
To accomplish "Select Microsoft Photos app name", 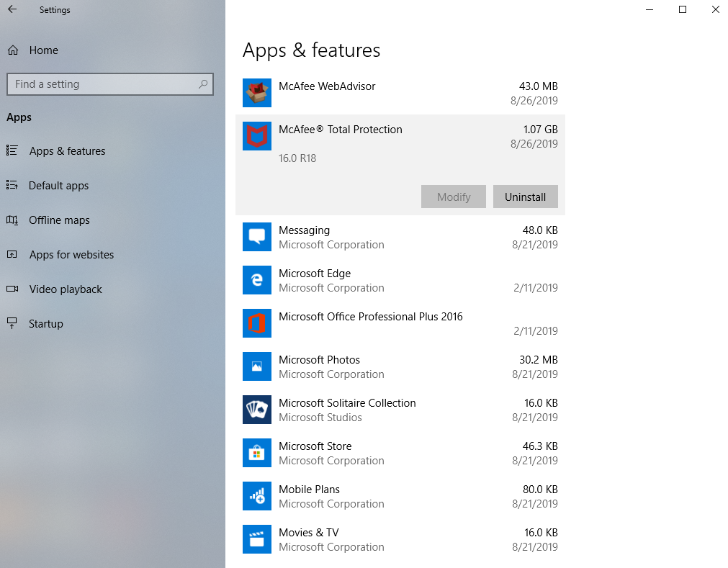I will tap(320, 360).
